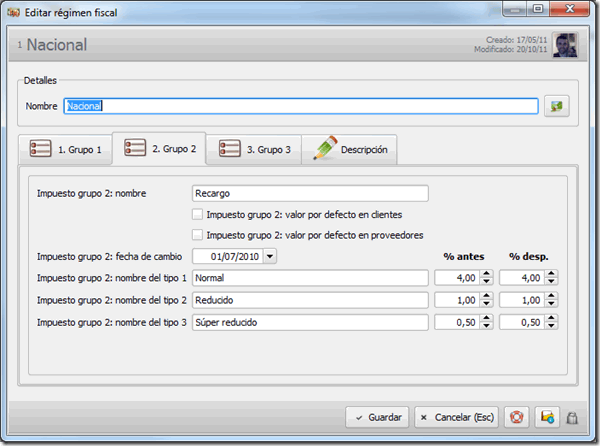Open help via the lifebuoy icon
Screen dimensions: 600x446
516,417
